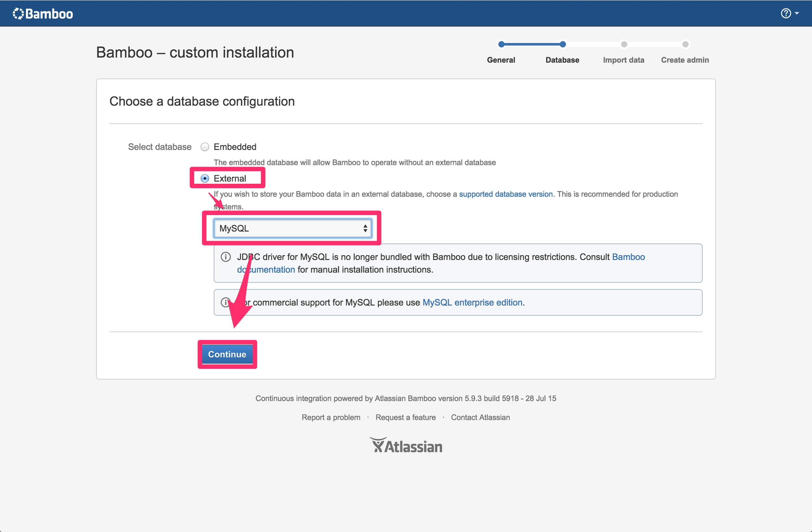Click the Continue button
The image size is (812, 532).
click(x=227, y=354)
